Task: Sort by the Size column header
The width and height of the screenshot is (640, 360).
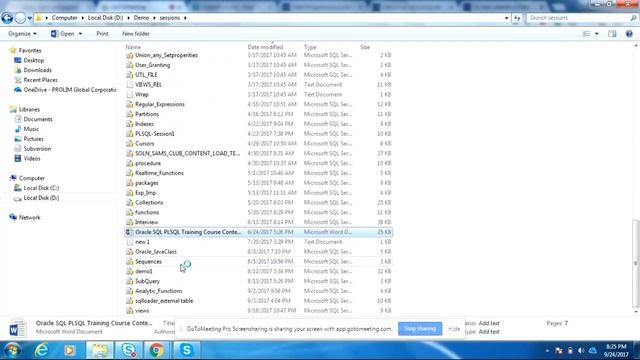Action: 365,47
